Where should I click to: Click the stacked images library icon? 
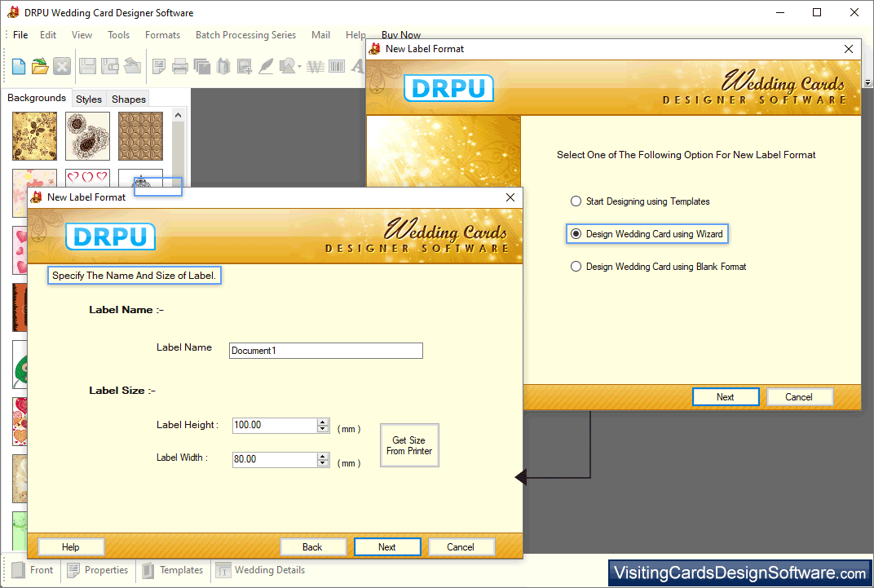[201, 66]
